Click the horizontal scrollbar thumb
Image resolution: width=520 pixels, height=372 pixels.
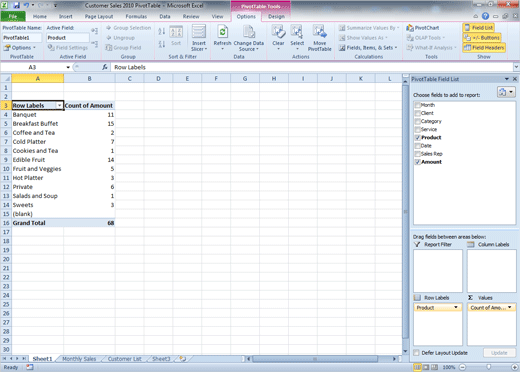[315, 359]
